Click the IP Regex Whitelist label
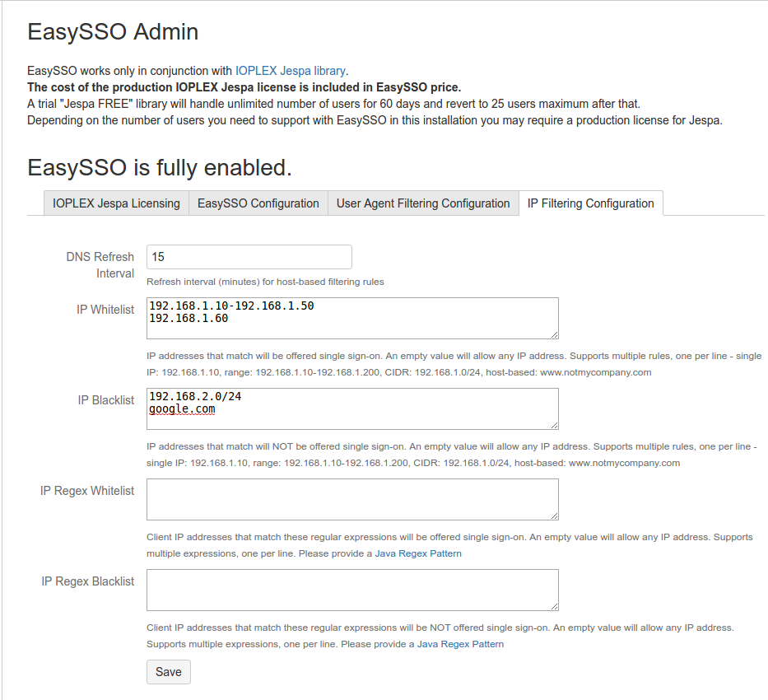768x700 pixels. coord(87,491)
